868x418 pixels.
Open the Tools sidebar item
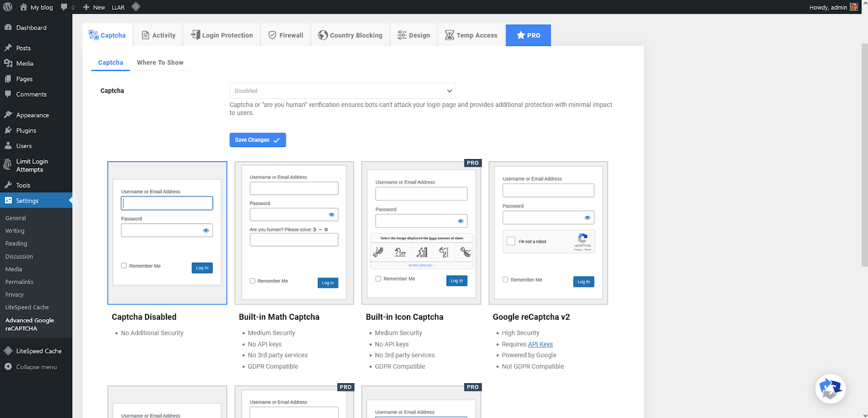[x=36, y=185]
